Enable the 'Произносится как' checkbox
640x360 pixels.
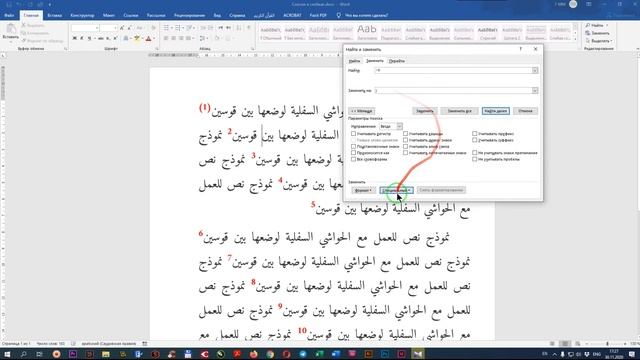(x=353, y=153)
